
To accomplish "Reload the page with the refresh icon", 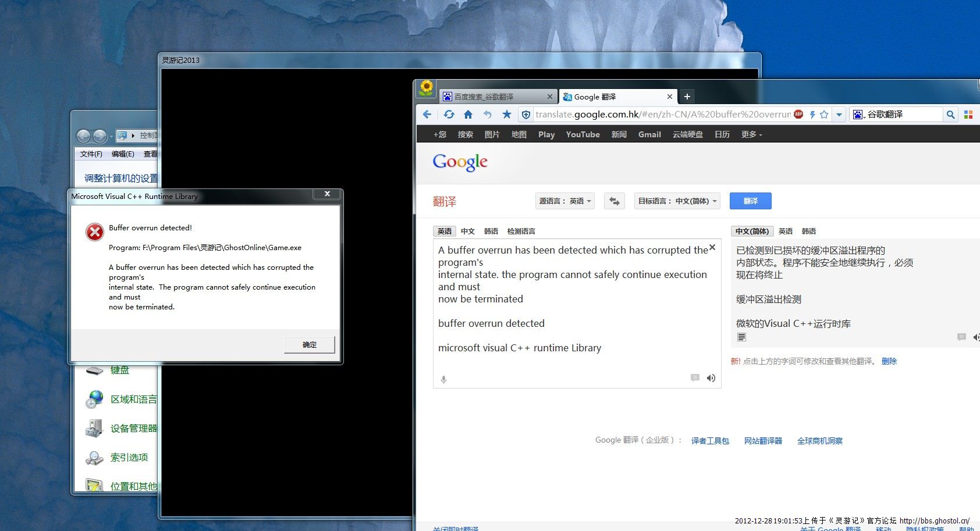I will point(449,115).
